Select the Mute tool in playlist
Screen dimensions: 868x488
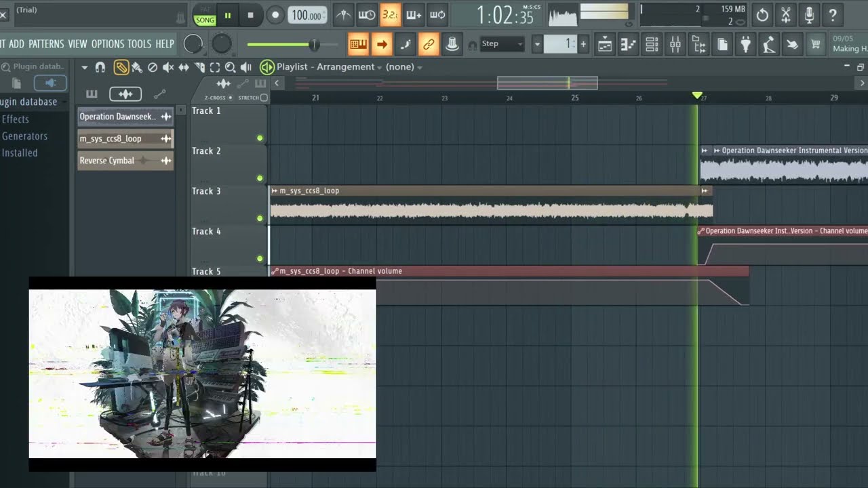click(x=168, y=67)
